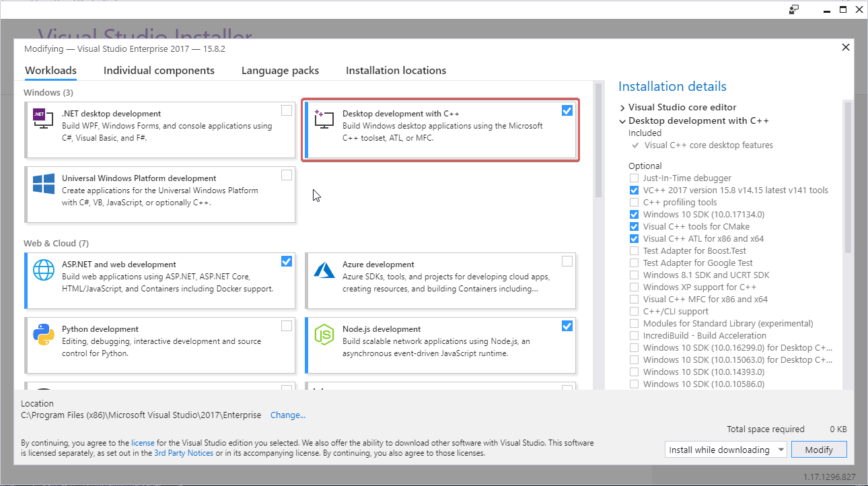Check Visual C++ MFC for x86 and x64
Viewport: 868px width, 486px height.
[634, 300]
